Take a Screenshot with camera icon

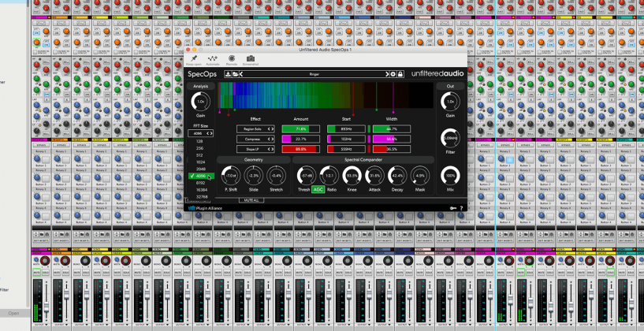[251, 58]
